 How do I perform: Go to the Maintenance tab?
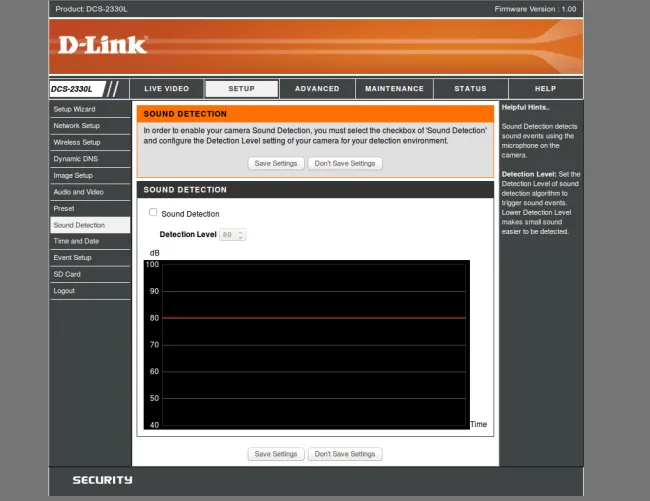click(394, 89)
